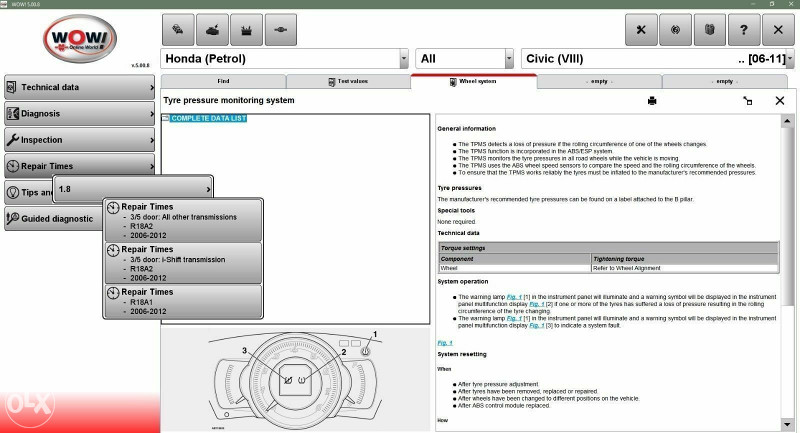Select the 1.8 engine menu item
Screen dimensions: 800x433
pyautogui.click(x=133, y=189)
